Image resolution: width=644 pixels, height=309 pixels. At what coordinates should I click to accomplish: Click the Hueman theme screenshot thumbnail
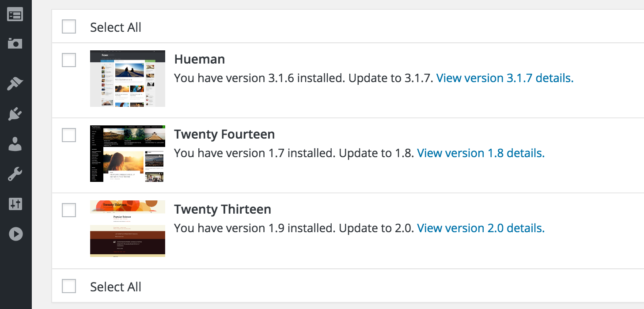click(x=128, y=79)
